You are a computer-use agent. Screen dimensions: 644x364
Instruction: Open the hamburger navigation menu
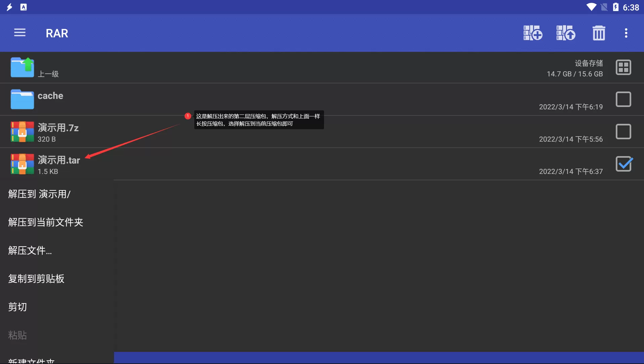[x=20, y=33]
